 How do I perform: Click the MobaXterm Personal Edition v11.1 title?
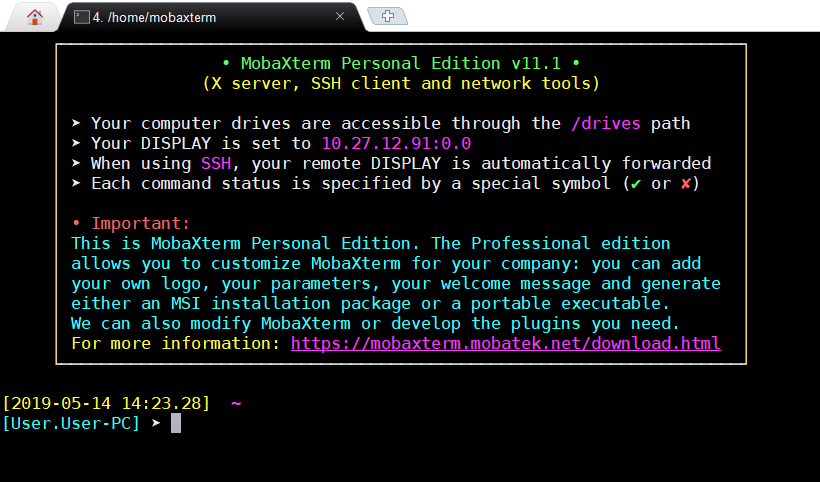pyautogui.click(x=401, y=63)
